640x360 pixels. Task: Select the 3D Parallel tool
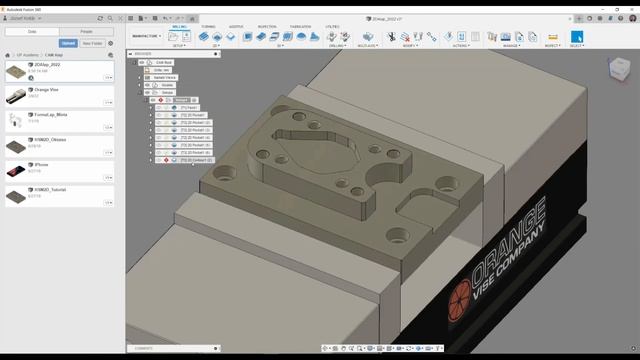click(x=274, y=37)
